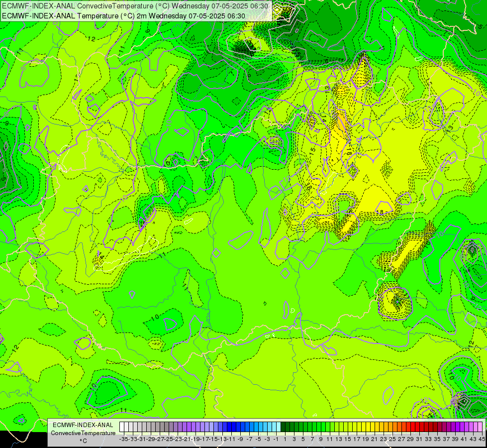Pick the white swatch above legend value -35

[x=122, y=427]
